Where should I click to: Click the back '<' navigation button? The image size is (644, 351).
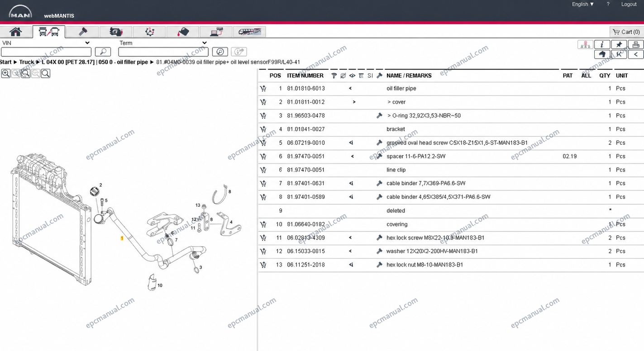635,54
